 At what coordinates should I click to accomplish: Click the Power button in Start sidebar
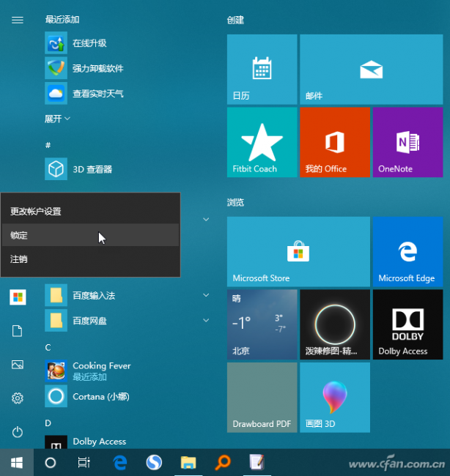click(x=18, y=431)
